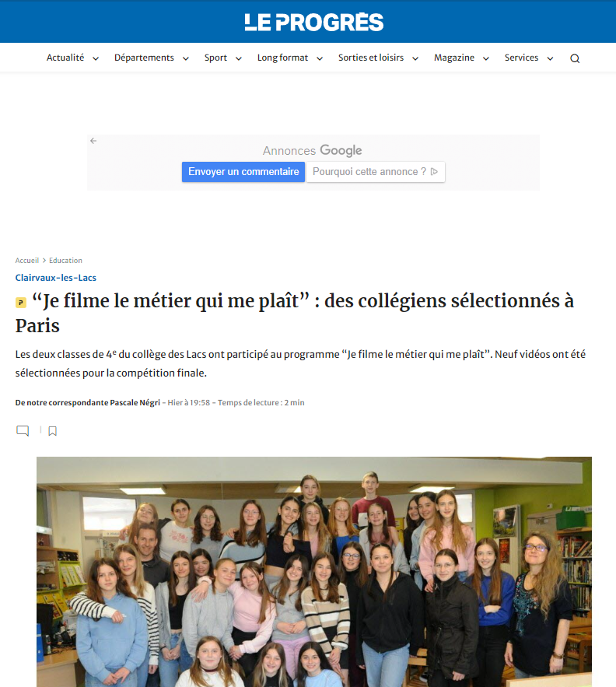This screenshot has height=687, width=616.
Task: Open the Magazine menu
Action: tap(454, 58)
